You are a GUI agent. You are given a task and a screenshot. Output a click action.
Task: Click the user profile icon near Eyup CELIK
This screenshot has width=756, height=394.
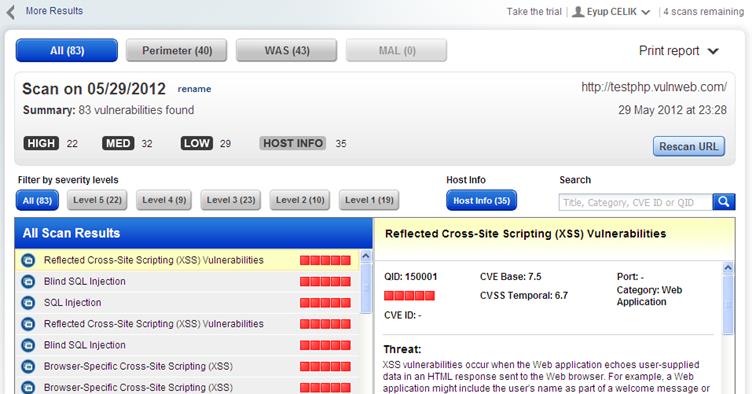(578, 12)
